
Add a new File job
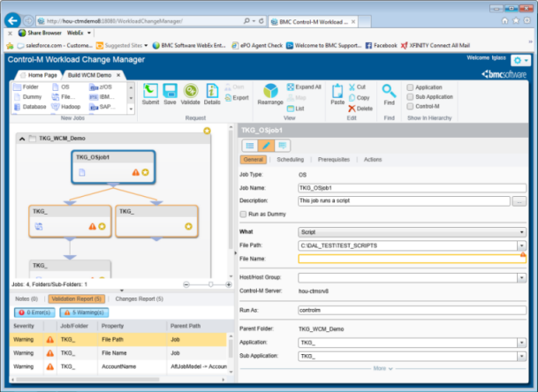click(63, 97)
